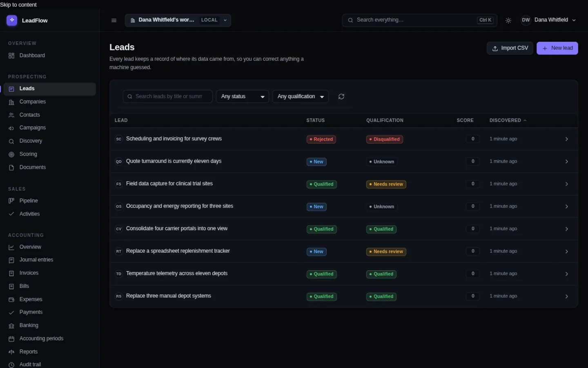Click the LeadFlow logo icon
The height and width of the screenshot is (368, 588).
click(x=12, y=20)
